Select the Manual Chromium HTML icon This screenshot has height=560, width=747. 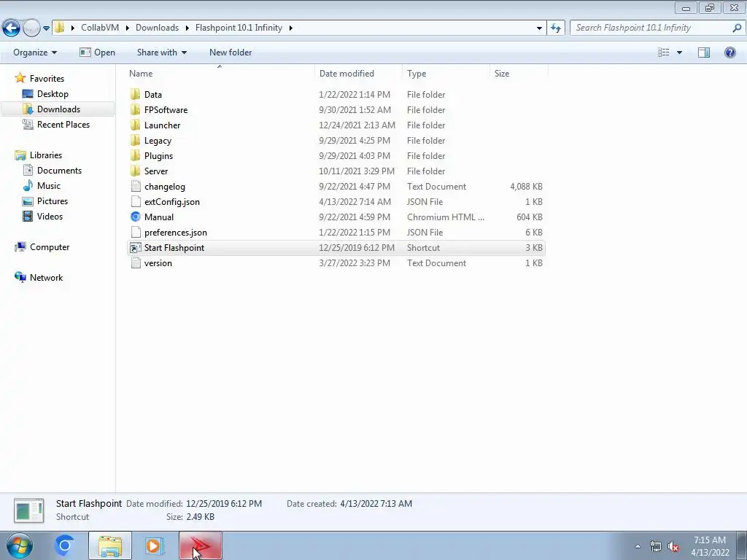tap(135, 217)
